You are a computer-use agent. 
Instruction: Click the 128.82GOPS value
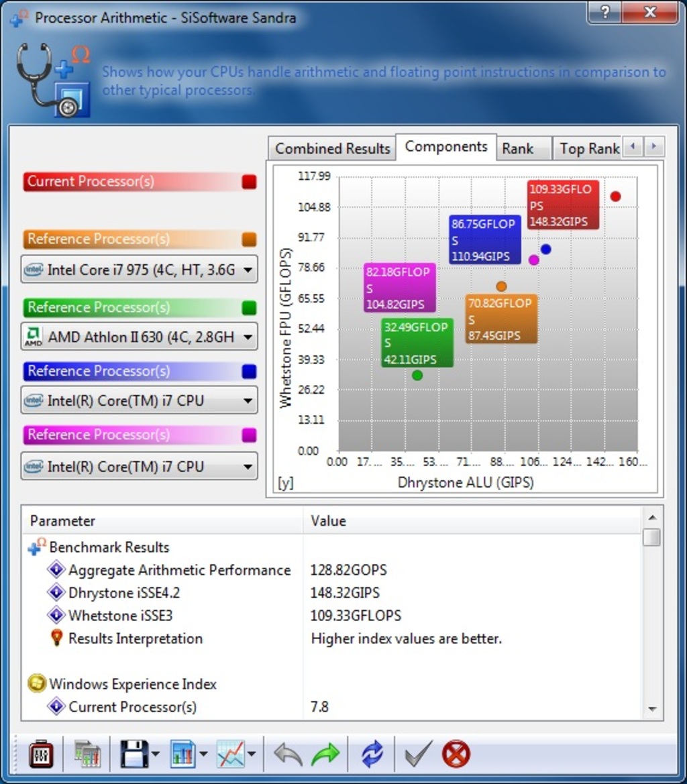point(348,570)
